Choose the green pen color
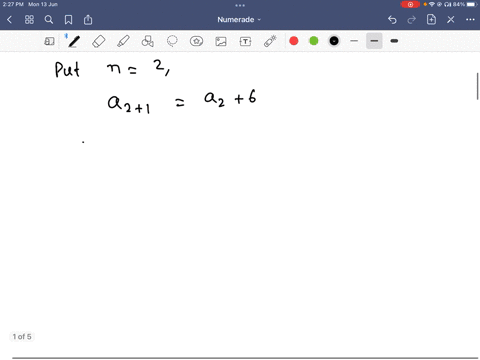 314,41
